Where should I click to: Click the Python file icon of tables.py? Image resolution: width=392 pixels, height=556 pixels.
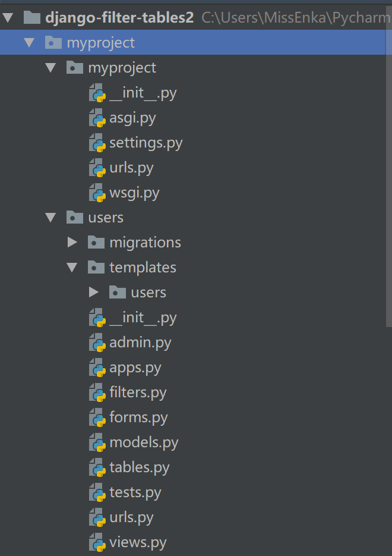[x=97, y=467]
